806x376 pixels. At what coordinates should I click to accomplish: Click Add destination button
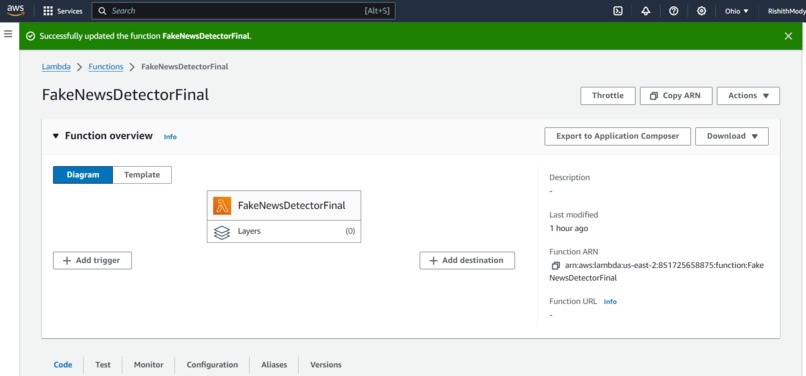click(x=467, y=260)
